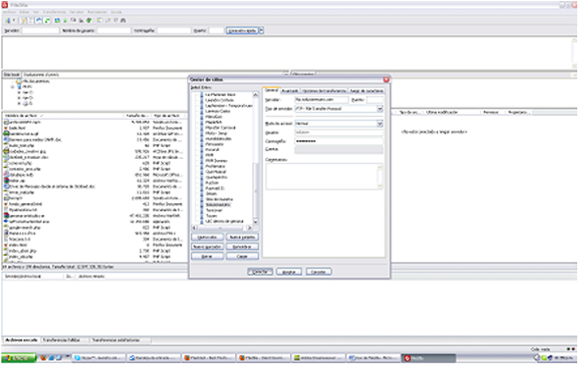The image size is (588, 366).
Task: Click the Cancelar button
Action: point(318,272)
